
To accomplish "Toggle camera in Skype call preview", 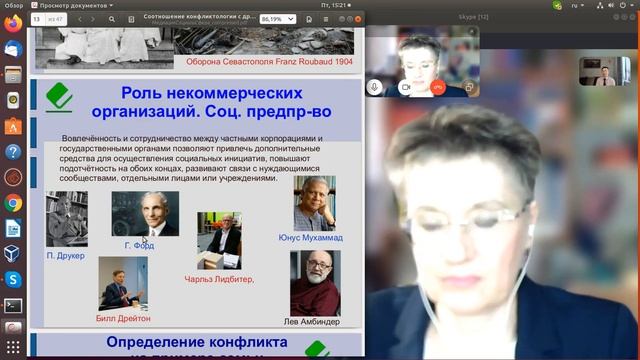I will [x=405, y=87].
